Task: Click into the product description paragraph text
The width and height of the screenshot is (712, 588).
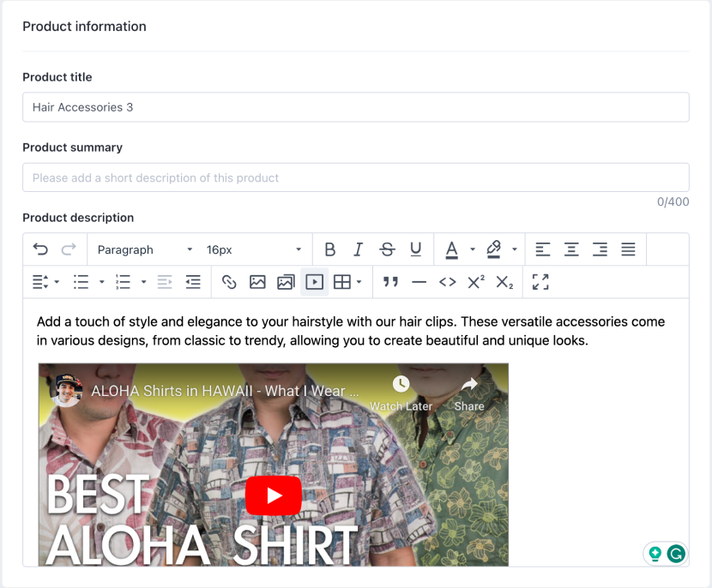Action: (351, 331)
